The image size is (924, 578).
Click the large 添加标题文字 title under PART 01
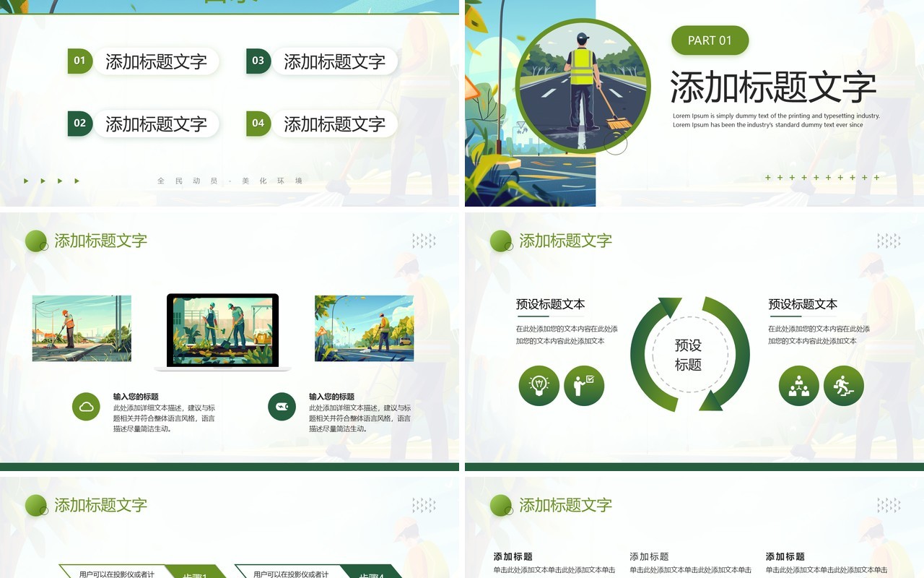click(x=773, y=87)
